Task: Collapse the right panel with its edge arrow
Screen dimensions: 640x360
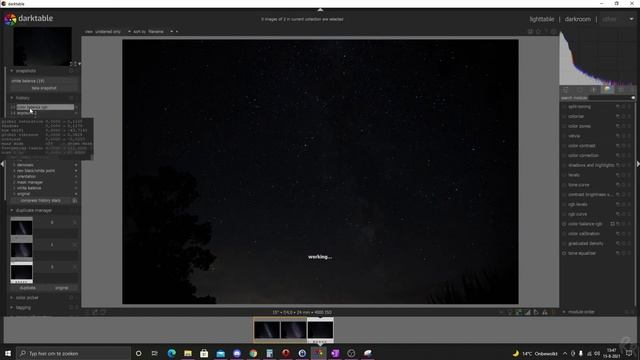Action: 638,164
